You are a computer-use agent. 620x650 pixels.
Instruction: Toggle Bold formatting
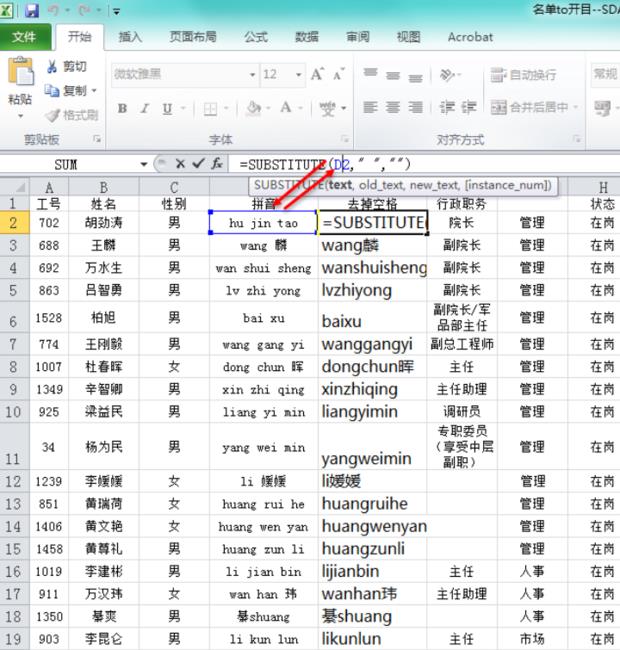pos(122,108)
